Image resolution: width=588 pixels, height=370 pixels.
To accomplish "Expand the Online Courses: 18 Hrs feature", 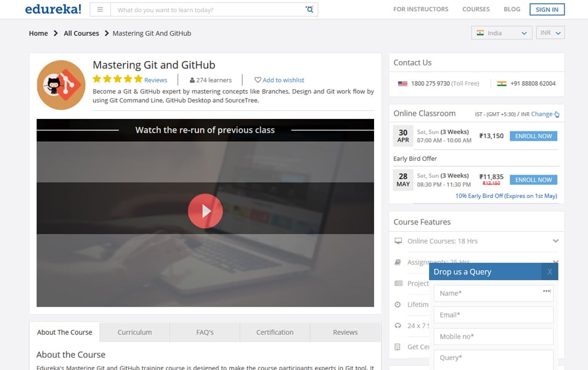I will click(x=555, y=241).
